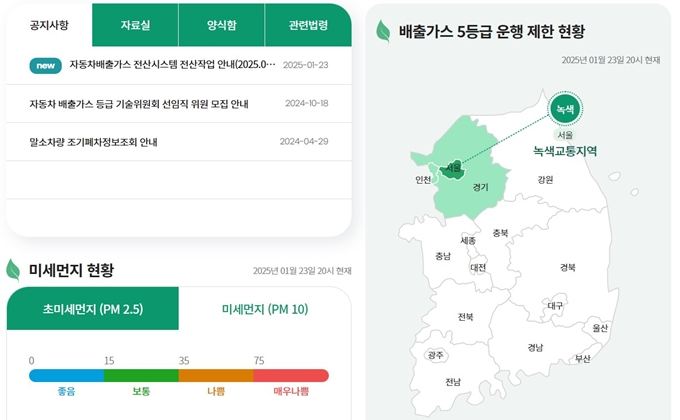Select 인천 region on the map
Viewport: 680px width, 420px height.
coord(423,179)
